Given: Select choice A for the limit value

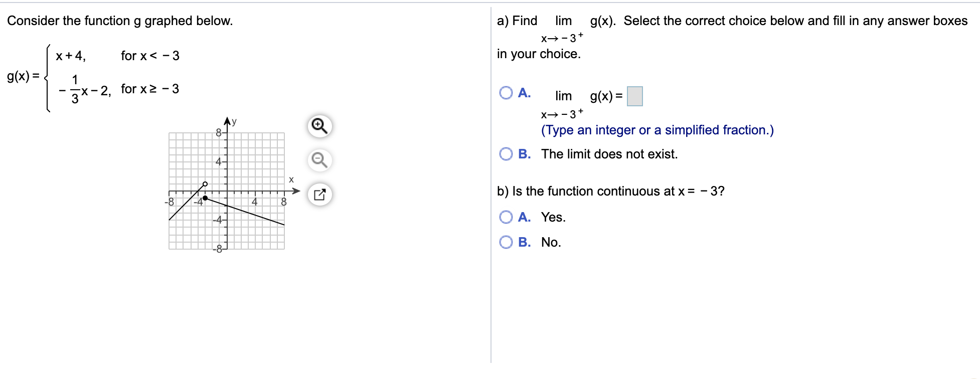Looking at the screenshot, I should tap(506, 93).
